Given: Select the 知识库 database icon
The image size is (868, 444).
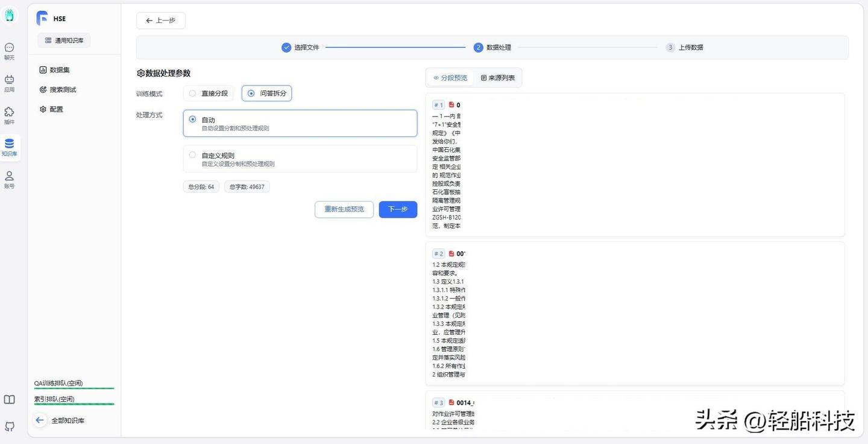Looking at the screenshot, I should click(x=9, y=148).
